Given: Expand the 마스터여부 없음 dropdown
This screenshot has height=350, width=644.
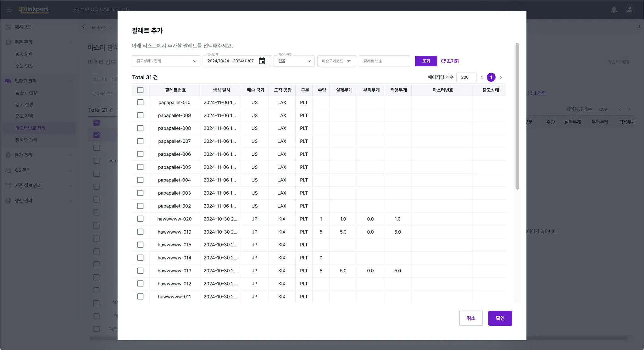Looking at the screenshot, I should (294, 61).
